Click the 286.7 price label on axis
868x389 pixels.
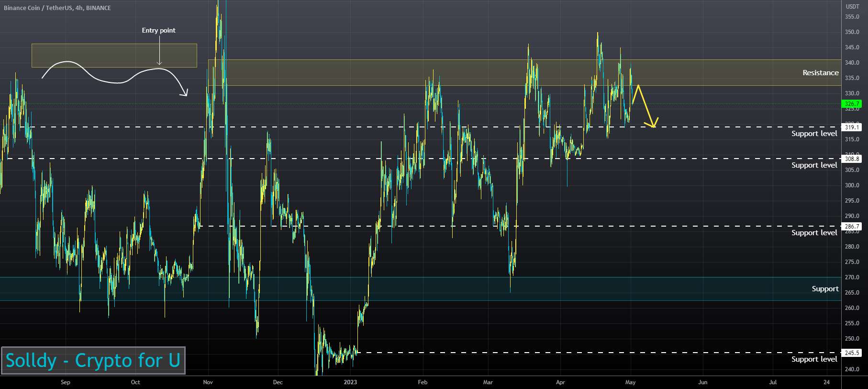point(852,227)
